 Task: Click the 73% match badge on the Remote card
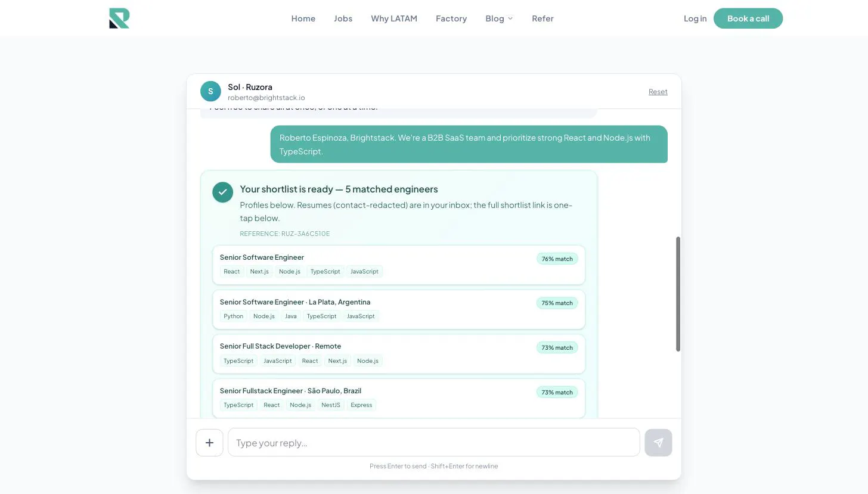coord(557,347)
